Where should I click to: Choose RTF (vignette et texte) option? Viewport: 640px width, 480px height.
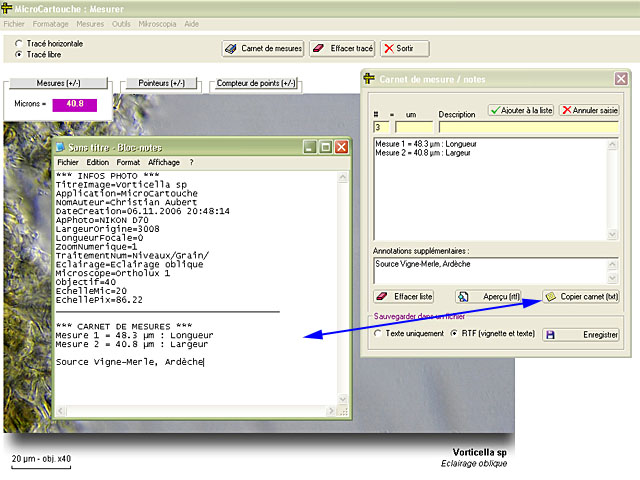[454, 333]
